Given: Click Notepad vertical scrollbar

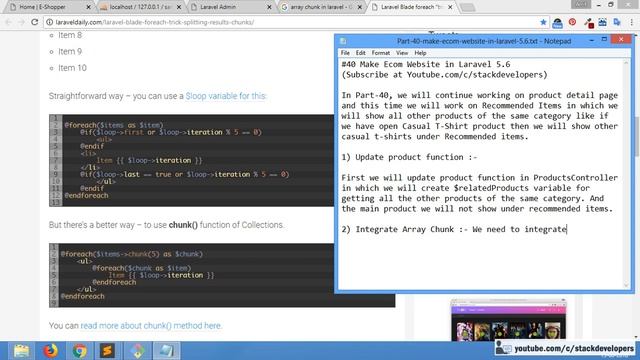Looking at the screenshot, I should click(627, 173).
